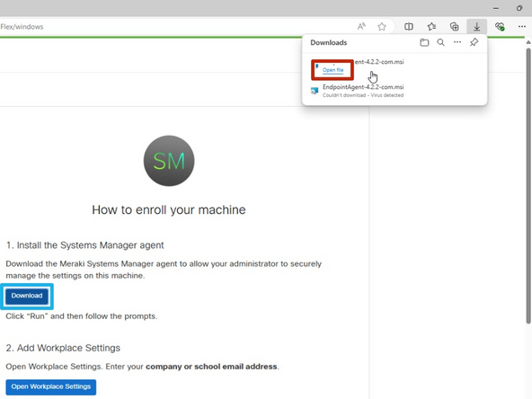Click 'Add Workplace Settings' step text
Viewport: 532px width, 399px height.
(x=68, y=348)
